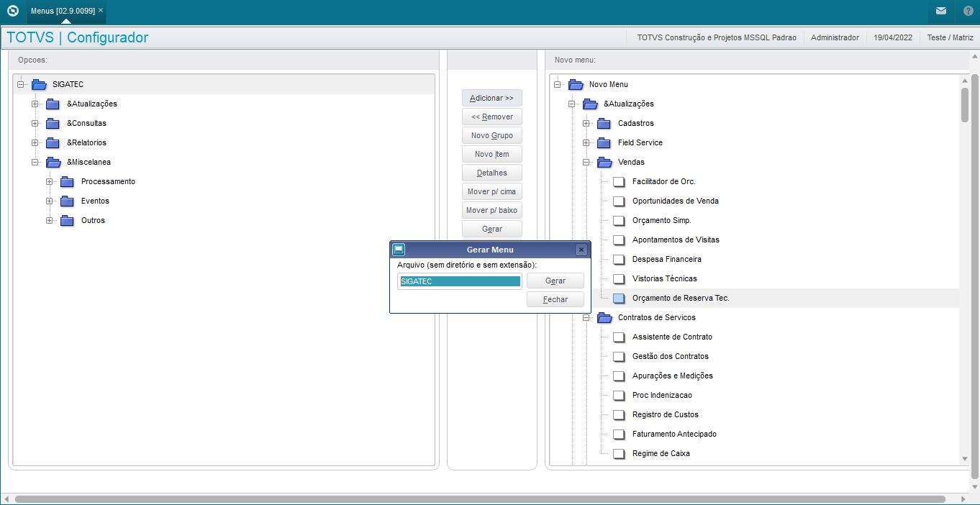This screenshot has width=980, height=505.
Task: Click the TOTVS logo icon at top-left
Action: pos(12,11)
